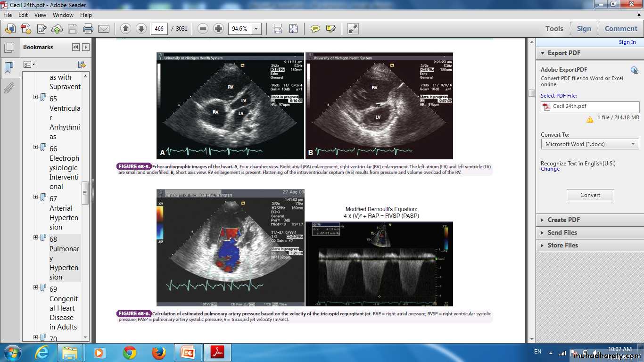The height and width of the screenshot is (362, 644).
Task: Go to next page using down arrow
Action: 141,29
